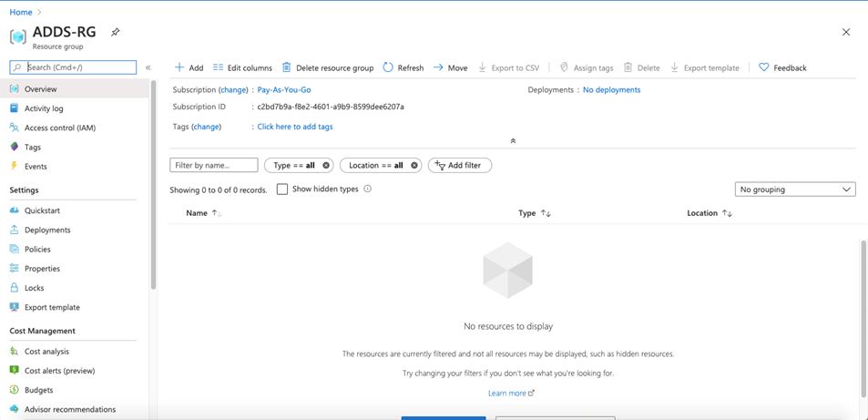Pin the ADDS-RG resource group
This screenshot has width=868, height=420.
115,32
